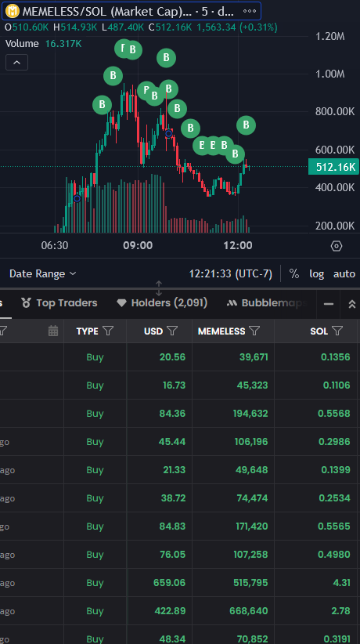Filter trades by TYPE column
Viewport: 360px width, 644px height.
(x=108, y=331)
